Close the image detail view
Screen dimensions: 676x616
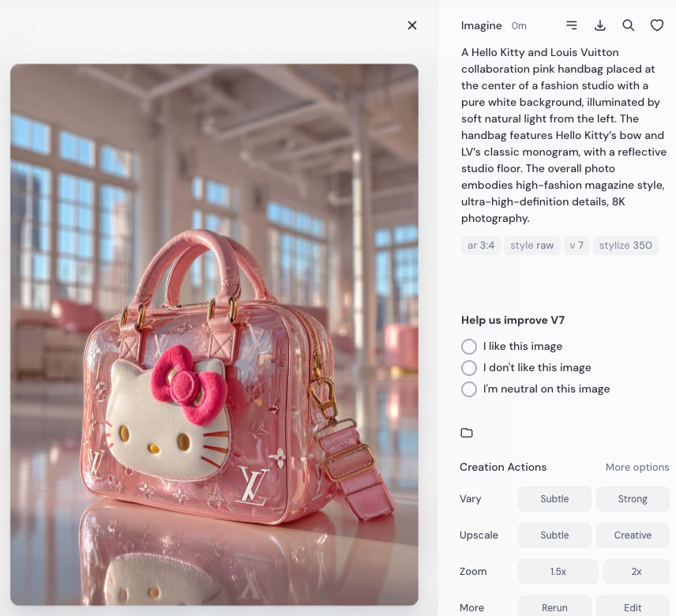[412, 25]
